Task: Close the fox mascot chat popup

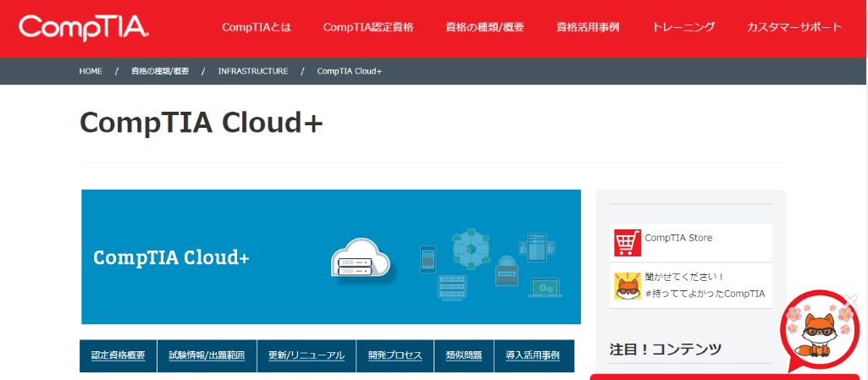Action: click(851, 300)
